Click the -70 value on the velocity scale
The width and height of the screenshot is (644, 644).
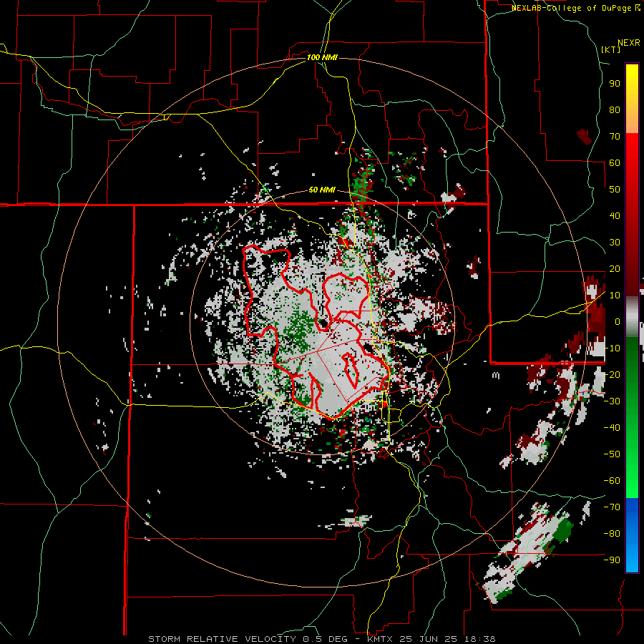(x=612, y=507)
